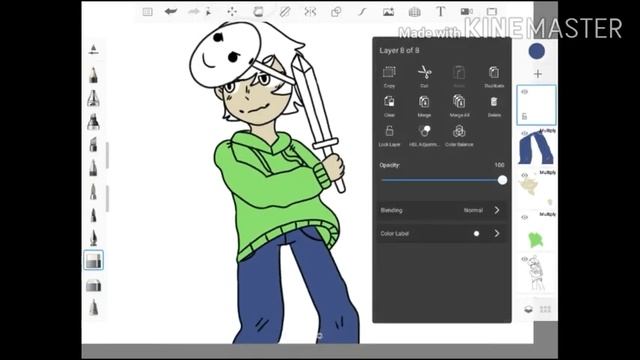This screenshot has width=640, height=360.
Task: Undo the last stroke
Action: (x=171, y=11)
